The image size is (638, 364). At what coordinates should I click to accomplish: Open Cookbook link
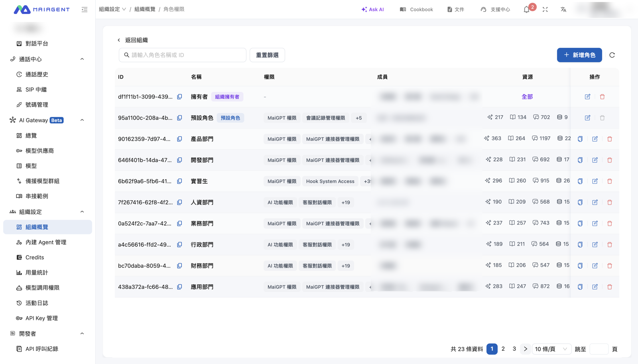[x=416, y=9]
